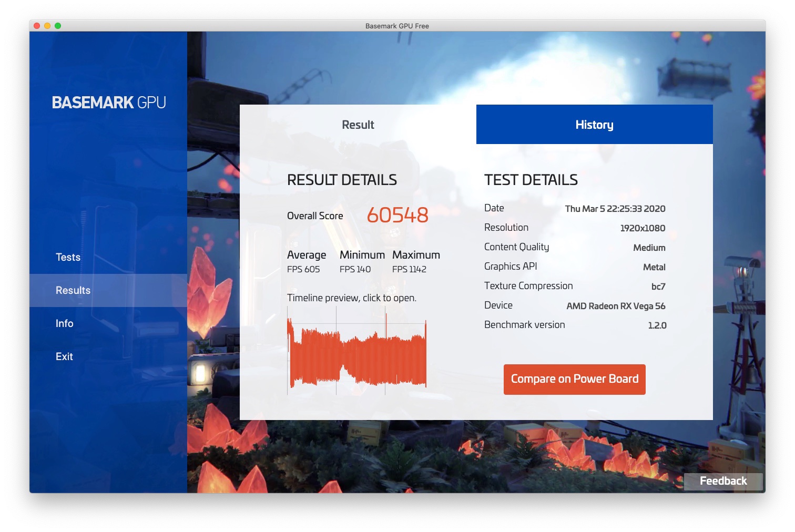795x532 pixels.
Task: Minimize the Basemark GPU window
Action: pyautogui.click(x=47, y=26)
